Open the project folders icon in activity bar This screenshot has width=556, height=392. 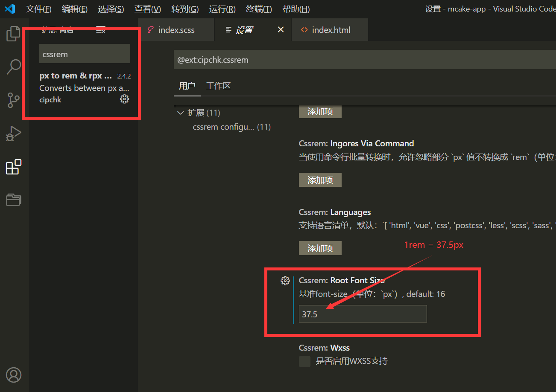(x=14, y=200)
